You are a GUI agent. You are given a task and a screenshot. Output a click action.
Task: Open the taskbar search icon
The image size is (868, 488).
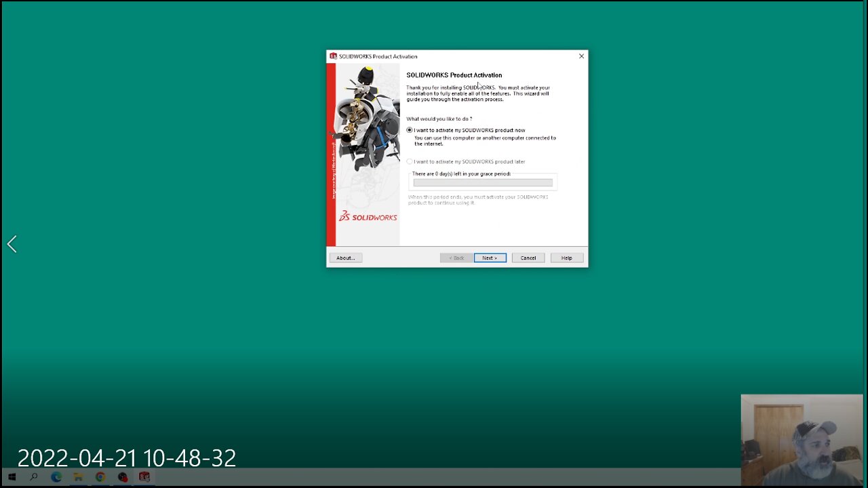pyautogui.click(x=33, y=477)
